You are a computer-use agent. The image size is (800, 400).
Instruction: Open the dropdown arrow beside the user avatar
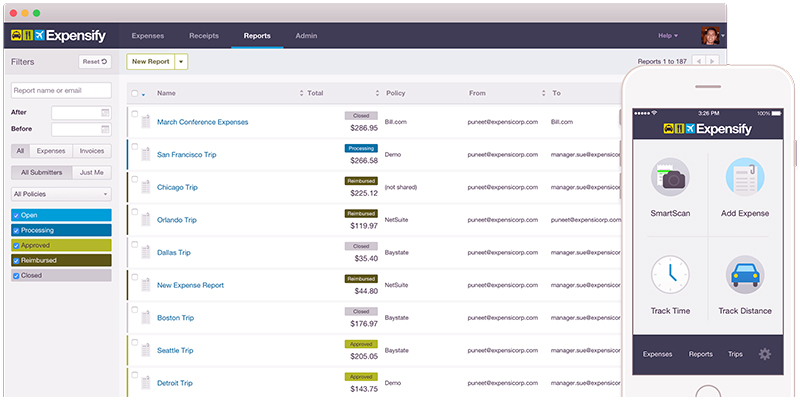tap(722, 36)
